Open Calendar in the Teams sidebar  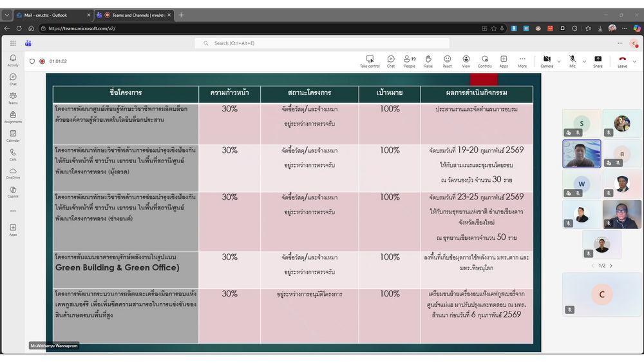[x=13, y=136]
